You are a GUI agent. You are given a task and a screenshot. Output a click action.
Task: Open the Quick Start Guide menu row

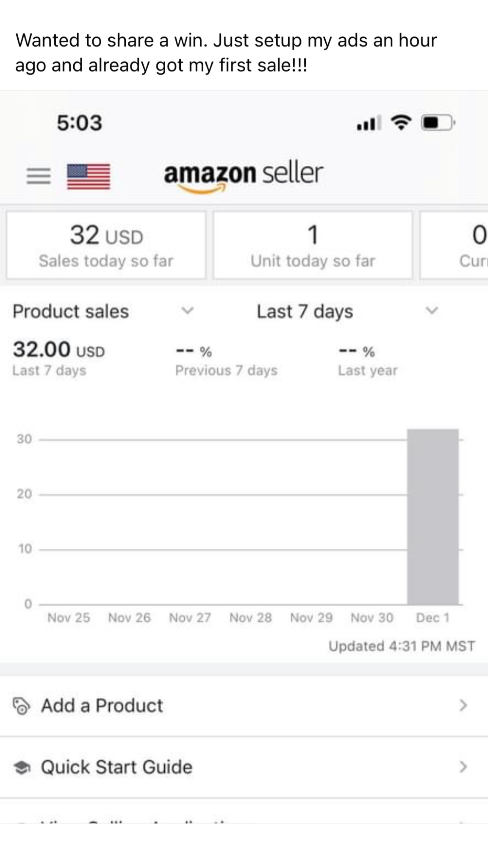point(244,767)
